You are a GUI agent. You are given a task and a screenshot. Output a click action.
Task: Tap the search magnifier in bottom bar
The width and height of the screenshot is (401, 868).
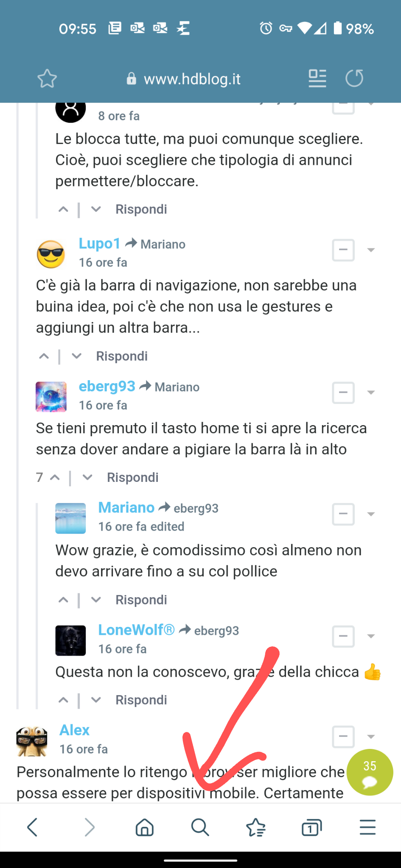tap(200, 827)
